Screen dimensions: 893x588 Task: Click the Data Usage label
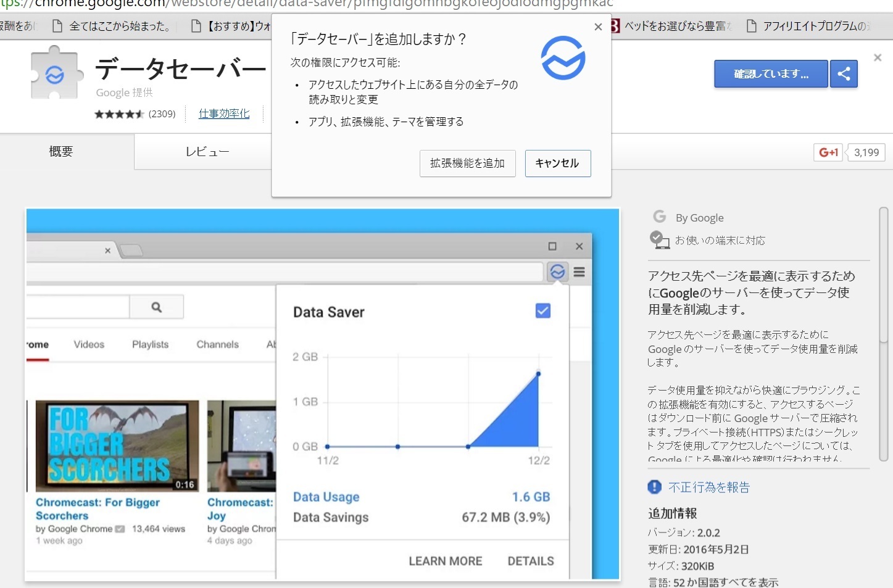[x=326, y=497]
